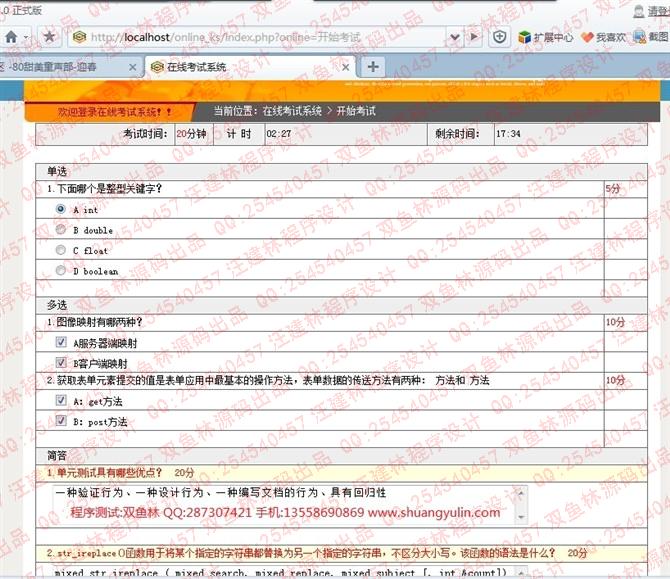Toggle checkbox B: post方法
This screenshot has width=670, height=579.
coord(61,420)
